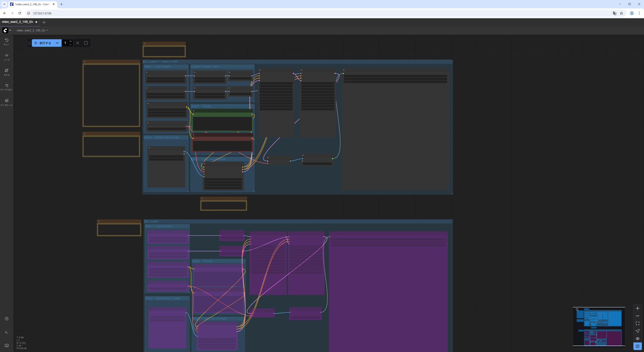Toggle the minimap map icon button
This screenshot has width=644, height=352.
coord(637,346)
